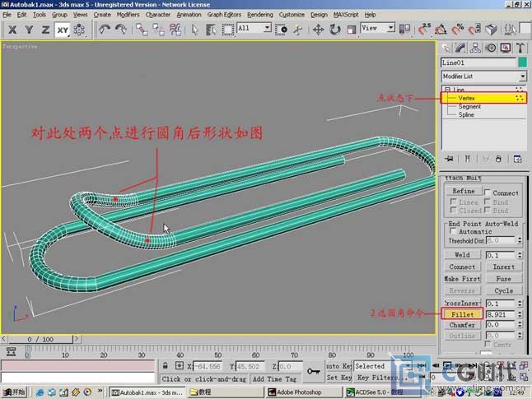Click the Pin Stack icon
Screen dimensions: 532x399
(449, 159)
